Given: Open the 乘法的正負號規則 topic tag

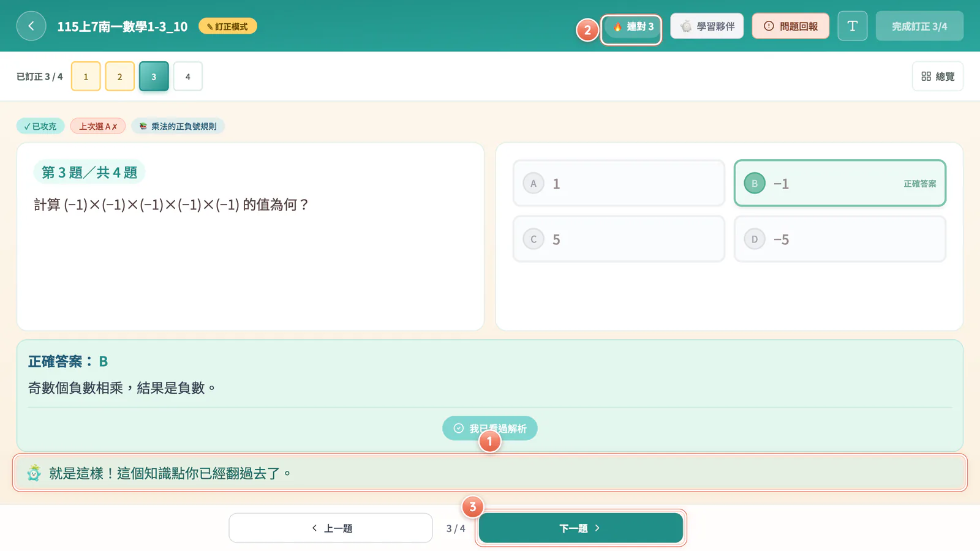Looking at the screenshot, I should 178,126.
